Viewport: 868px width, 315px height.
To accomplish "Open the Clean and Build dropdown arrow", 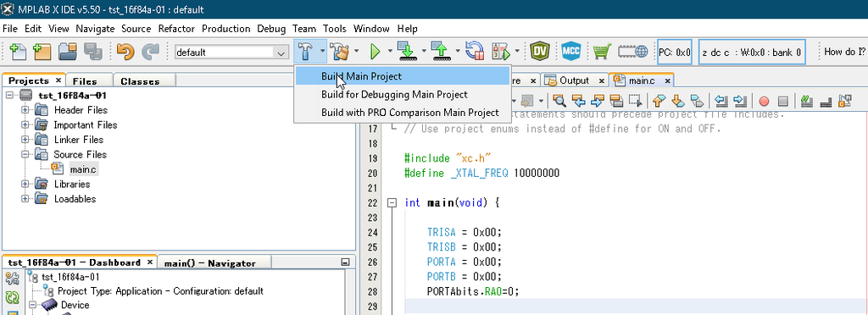I will [357, 52].
